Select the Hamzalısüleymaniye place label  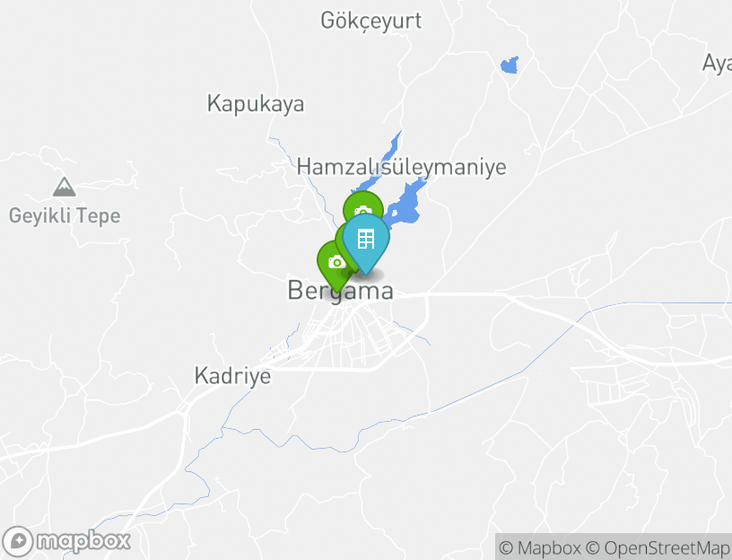402,167
